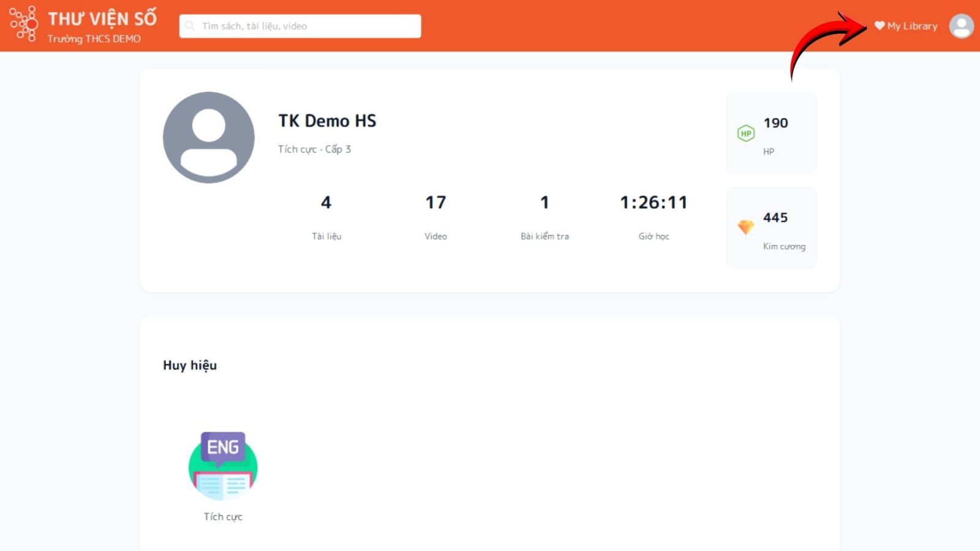The width and height of the screenshot is (980, 551).
Task: Click the search magnifier icon
Action: (190, 26)
